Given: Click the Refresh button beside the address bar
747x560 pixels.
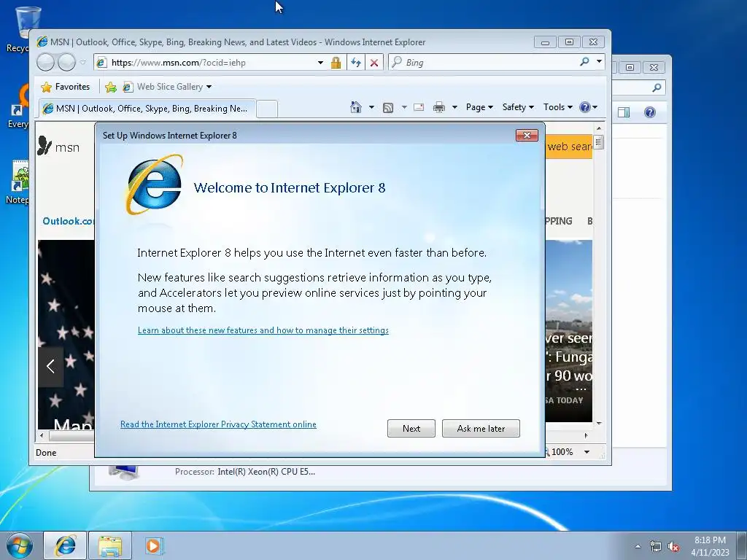Looking at the screenshot, I should [355, 63].
